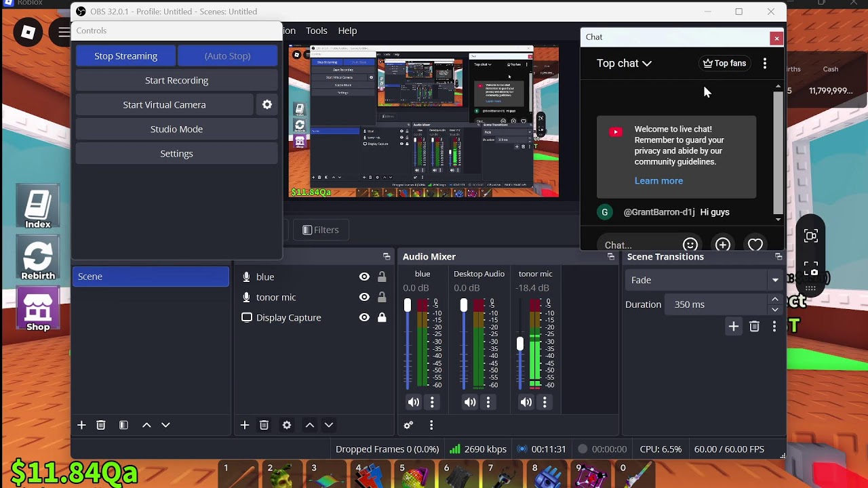The image size is (868, 488).
Task: Click the transition Duration value field
Action: pos(717,304)
